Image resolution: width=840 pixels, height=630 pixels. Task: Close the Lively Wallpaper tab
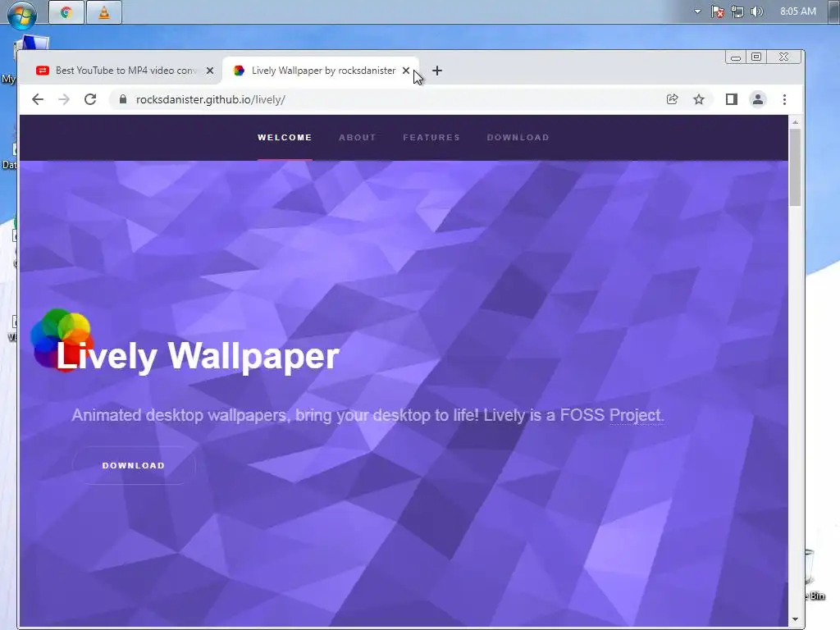(406, 71)
